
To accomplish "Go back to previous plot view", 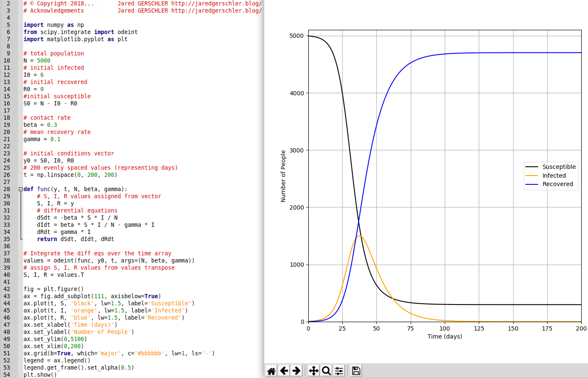I will [284, 370].
